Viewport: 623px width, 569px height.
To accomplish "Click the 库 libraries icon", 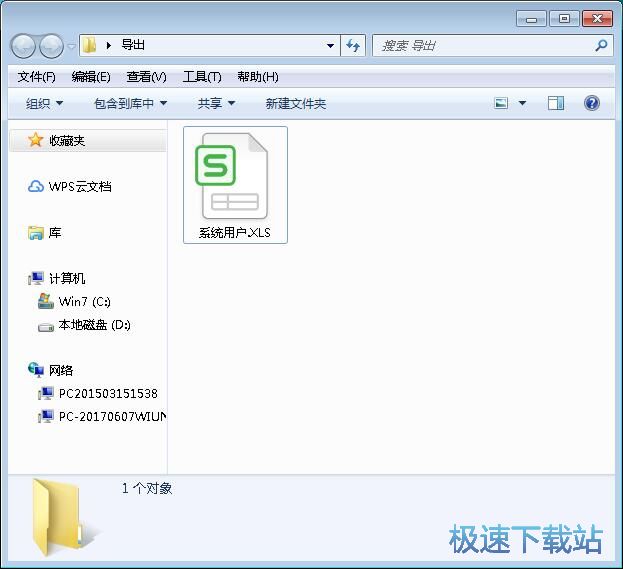I will coord(36,233).
